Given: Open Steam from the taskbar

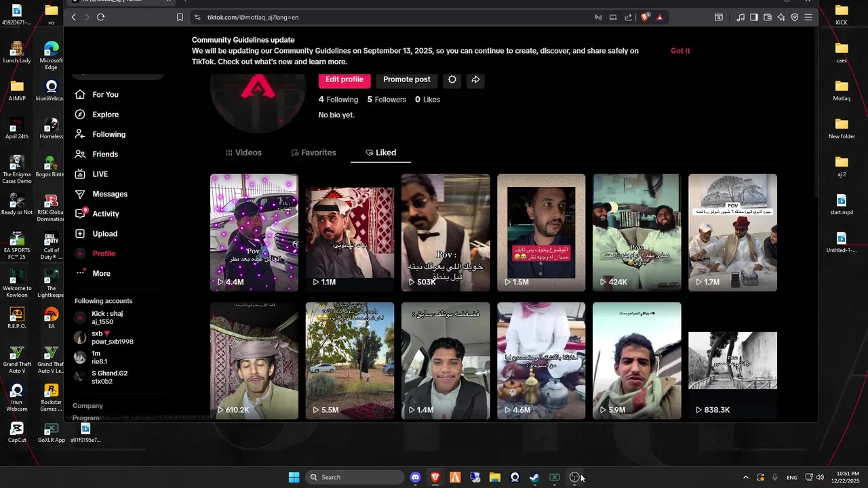Looking at the screenshot, I should point(534,477).
